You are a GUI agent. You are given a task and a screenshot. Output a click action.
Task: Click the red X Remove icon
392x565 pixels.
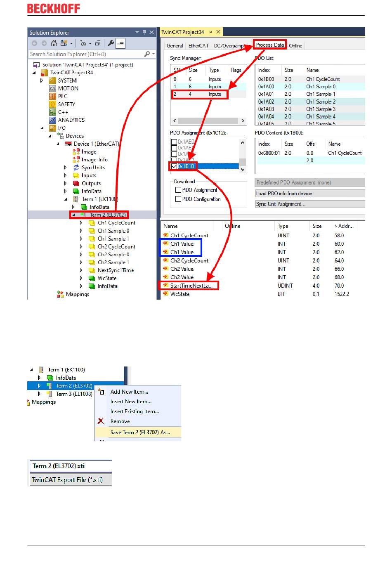click(101, 421)
